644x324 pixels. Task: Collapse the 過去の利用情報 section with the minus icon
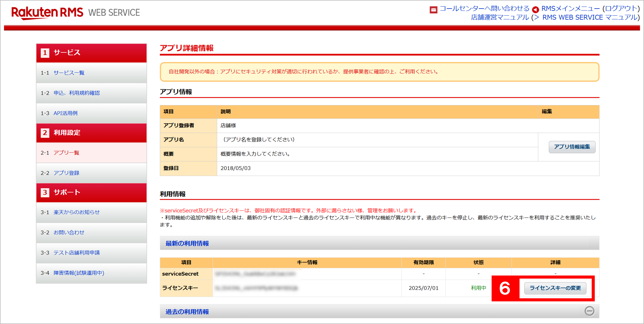(589, 311)
